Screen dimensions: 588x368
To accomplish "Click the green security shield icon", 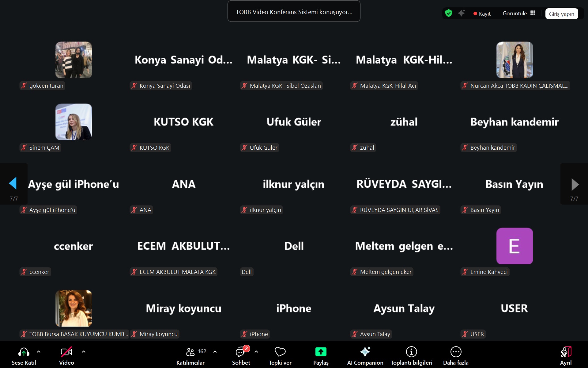I will point(449,13).
